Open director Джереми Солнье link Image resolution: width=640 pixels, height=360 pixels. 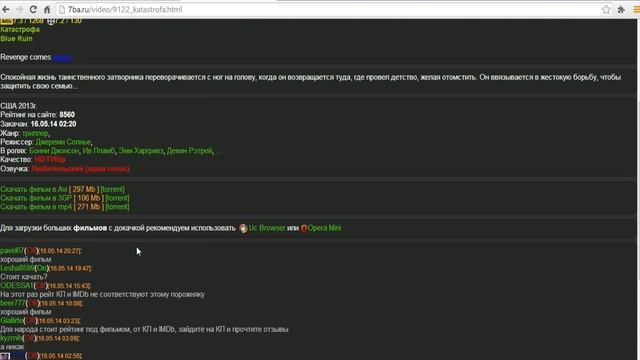point(63,142)
